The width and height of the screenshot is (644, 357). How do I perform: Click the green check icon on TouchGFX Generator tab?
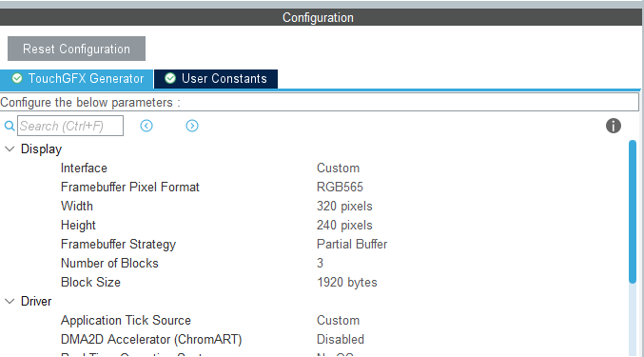pyautogui.click(x=17, y=78)
